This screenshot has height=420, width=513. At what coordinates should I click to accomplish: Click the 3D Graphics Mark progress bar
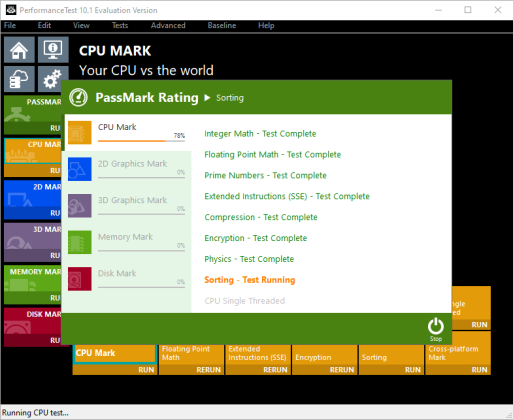pyautogui.click(x=141, y=214)
